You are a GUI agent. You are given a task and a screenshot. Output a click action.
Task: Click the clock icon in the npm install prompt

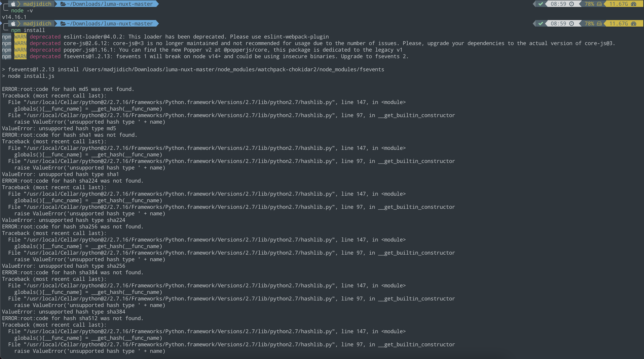pos(572,23)
